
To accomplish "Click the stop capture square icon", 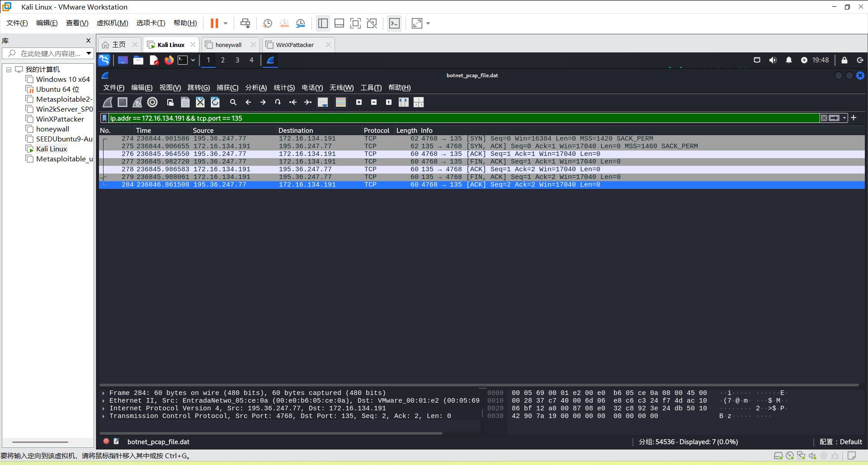I will tap(123, 103).
